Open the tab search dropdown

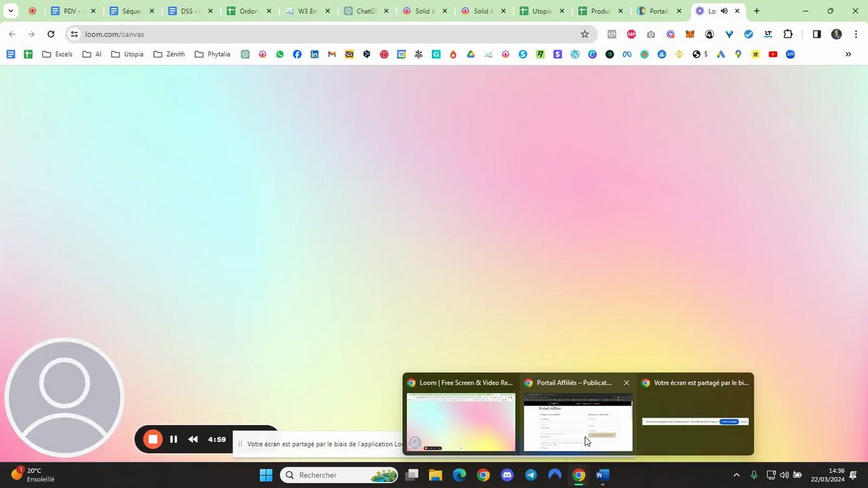point(11,11)
